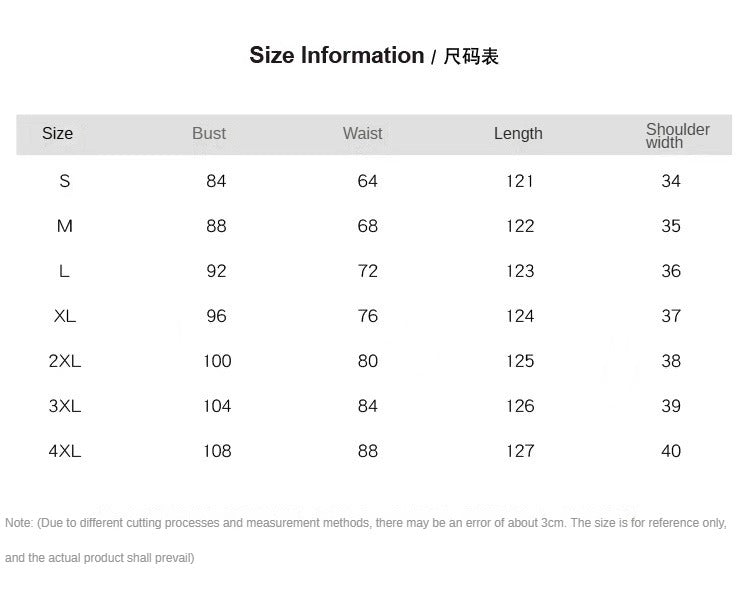Click the "Size Information" title
The image size is (750, 592).
[337, 56]
